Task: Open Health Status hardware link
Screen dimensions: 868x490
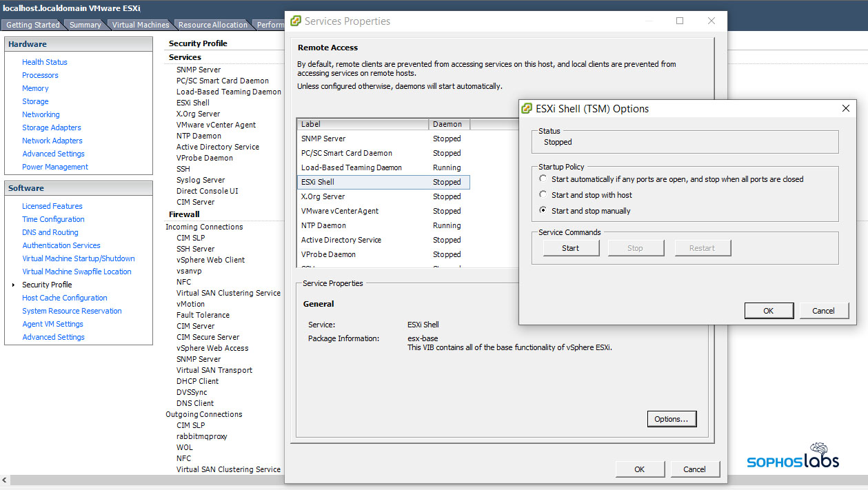Action: [x=45, y=62]
